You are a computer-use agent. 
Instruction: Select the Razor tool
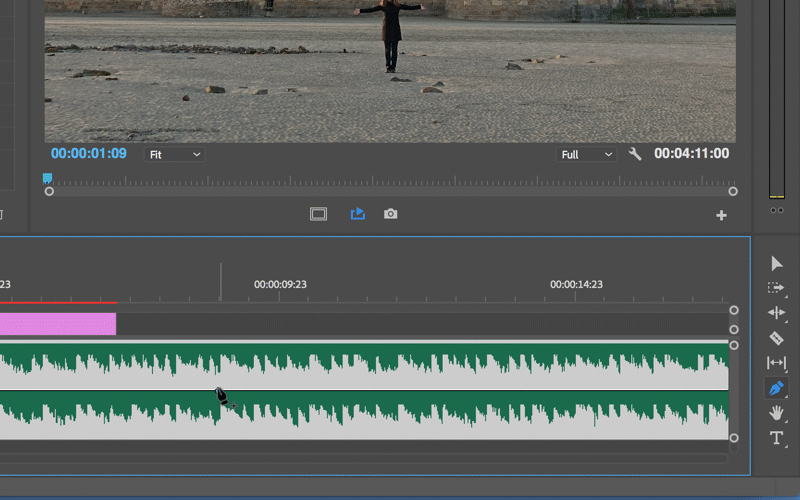[x=776, y=338]
